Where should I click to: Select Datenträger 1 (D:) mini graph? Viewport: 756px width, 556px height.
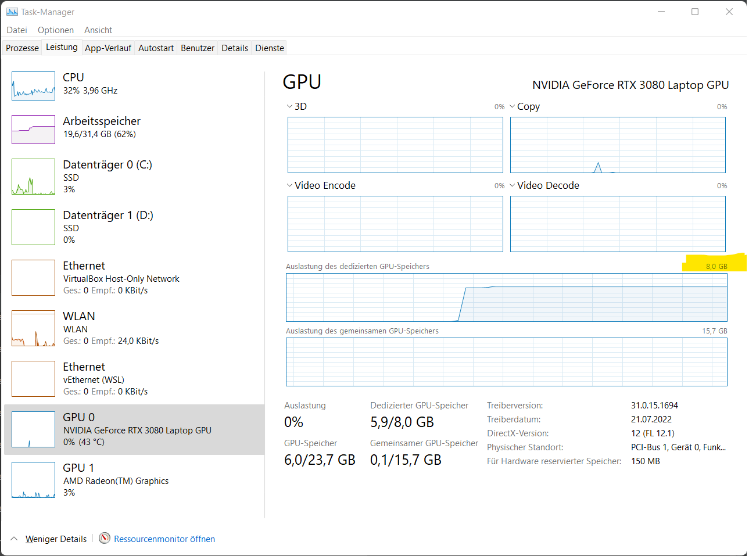33,227
